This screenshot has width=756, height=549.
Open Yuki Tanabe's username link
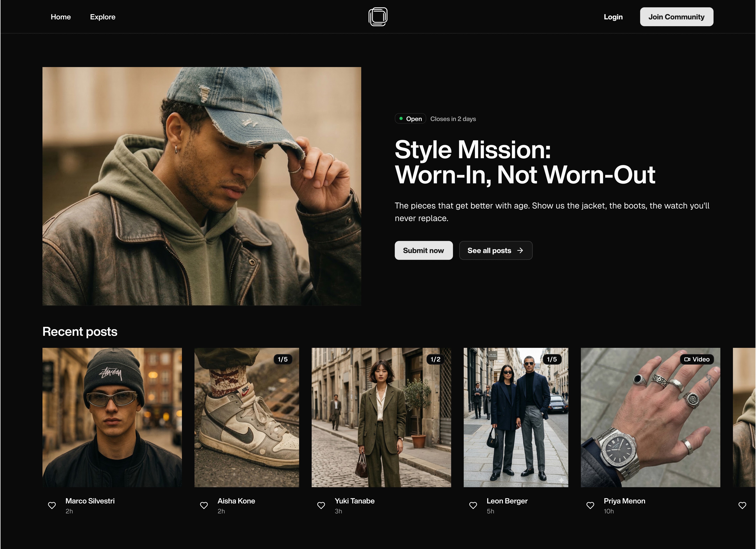355,501
